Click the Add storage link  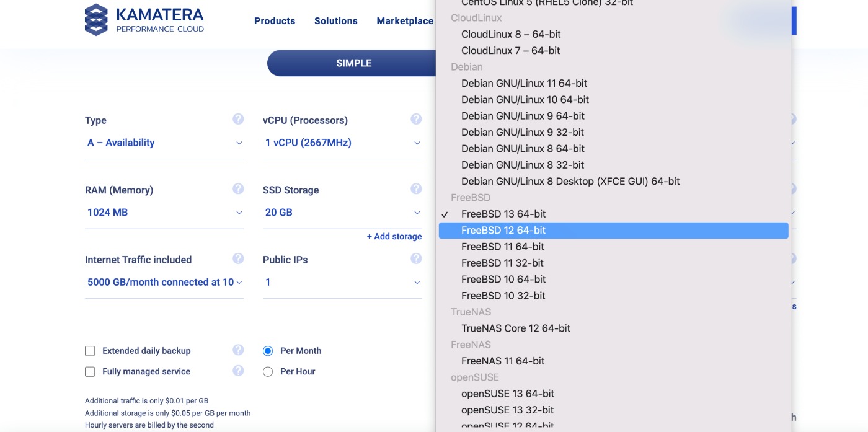point(394,236)
